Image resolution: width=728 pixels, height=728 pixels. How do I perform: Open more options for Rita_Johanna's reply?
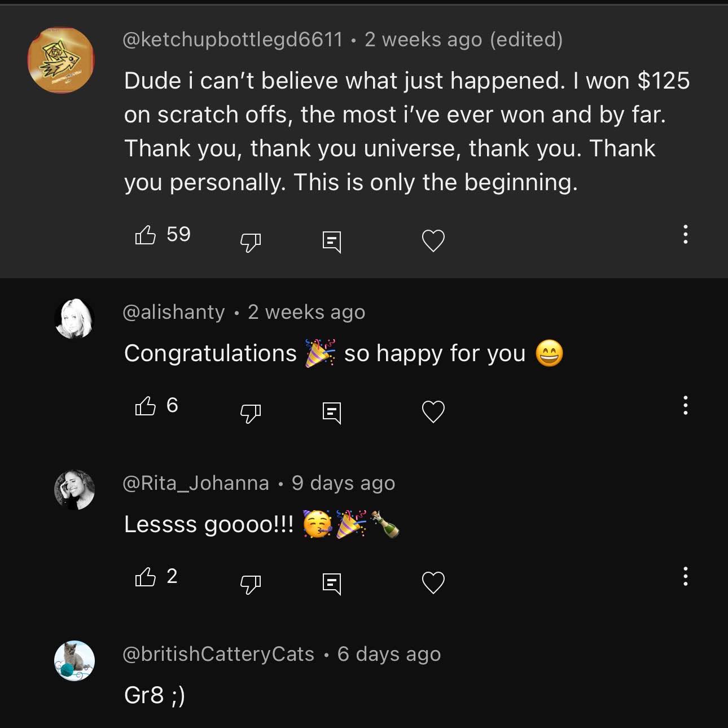[x=685, y=576]
